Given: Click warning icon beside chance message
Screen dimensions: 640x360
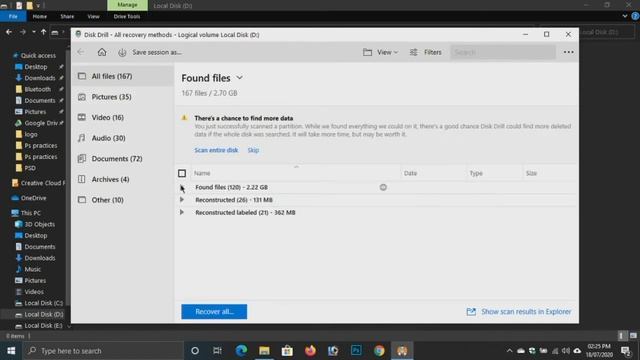Looking at the screenshot, I should (x=184, y=118).
